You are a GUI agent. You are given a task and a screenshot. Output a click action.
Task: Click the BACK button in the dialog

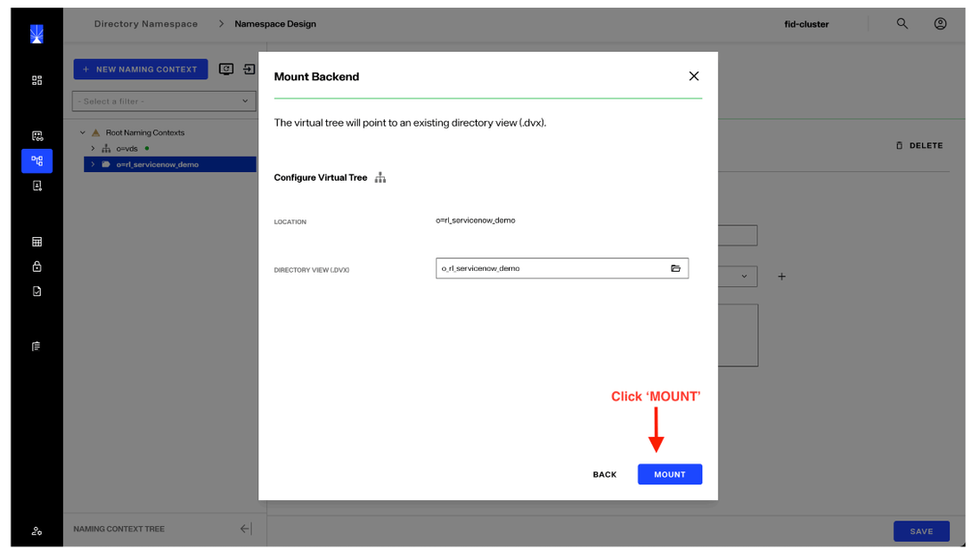604,475
